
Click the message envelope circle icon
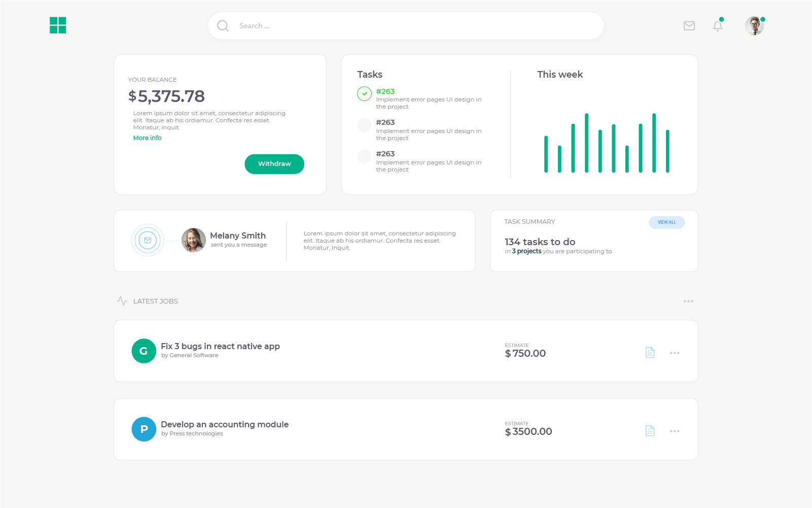point(148,241)
